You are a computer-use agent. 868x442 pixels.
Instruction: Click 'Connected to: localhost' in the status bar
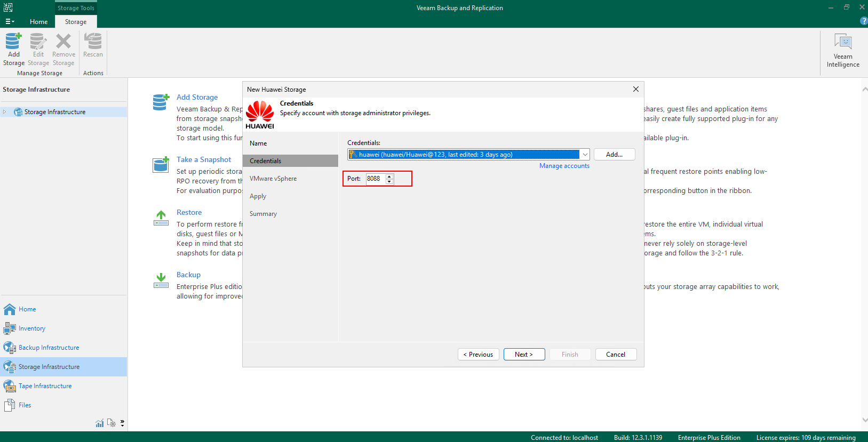(564, 438)
